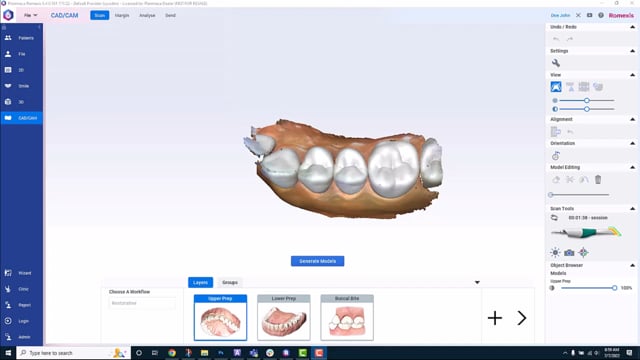Switch to the Send tab
This screenshot has height=360, width=640.
click(x=170, y=16)
